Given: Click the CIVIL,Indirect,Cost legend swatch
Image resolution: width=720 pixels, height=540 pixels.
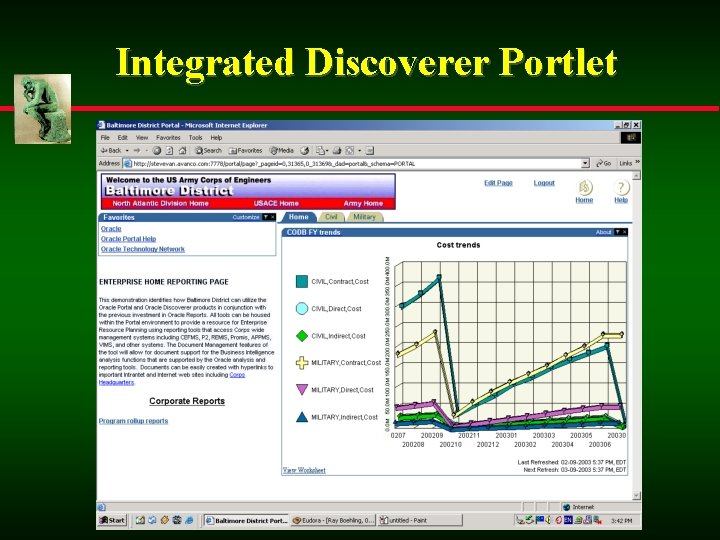Looking at the screenshot, I should click(x=302, y=336).
